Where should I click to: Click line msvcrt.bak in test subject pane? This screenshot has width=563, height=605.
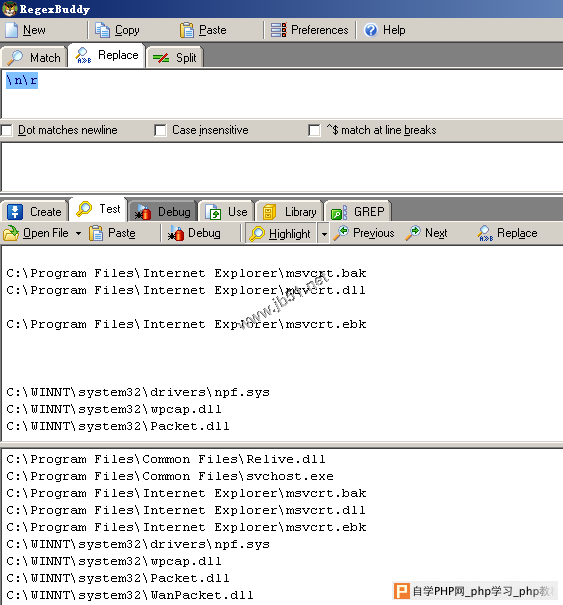(x=186, y=273)
